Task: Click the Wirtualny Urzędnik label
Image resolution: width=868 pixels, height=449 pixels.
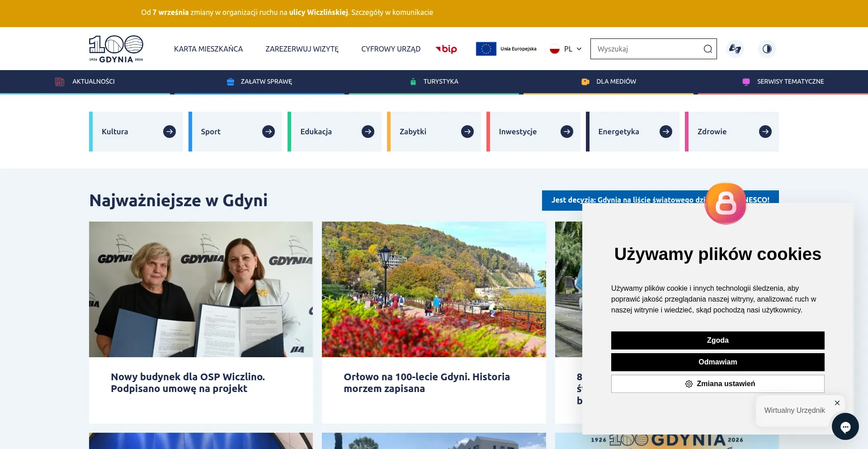Action: [x=794, y=411]
